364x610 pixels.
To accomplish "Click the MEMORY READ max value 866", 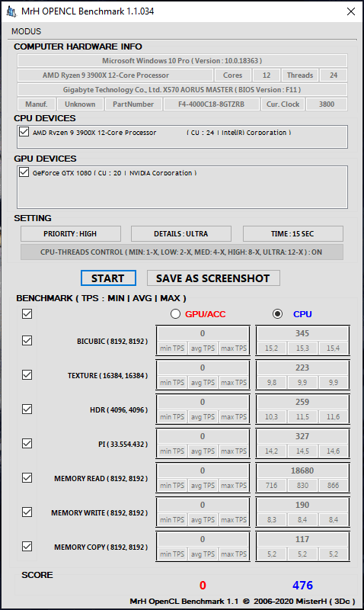I will 333,486.
